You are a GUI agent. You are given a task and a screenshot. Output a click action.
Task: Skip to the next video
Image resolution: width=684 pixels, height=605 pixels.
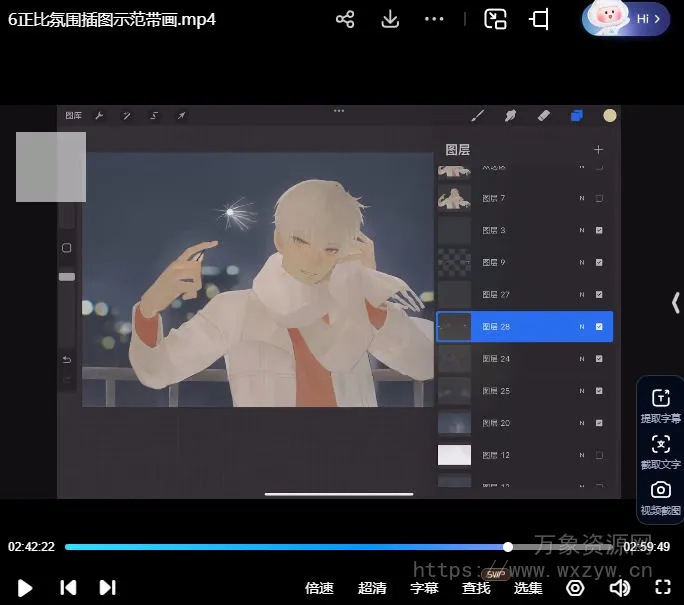point(108,588)
